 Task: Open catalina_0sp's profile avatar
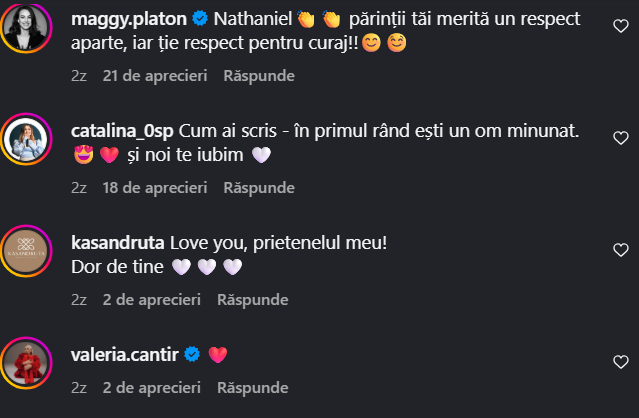(x=28, y=143)
